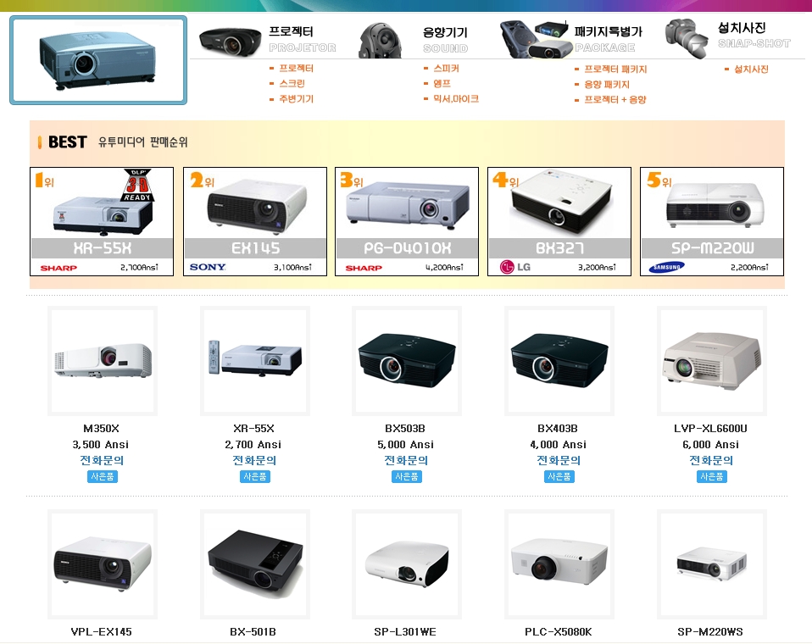Click the camera icon beside 설치사진 heading
812x644 pixels.
point(687,38)
